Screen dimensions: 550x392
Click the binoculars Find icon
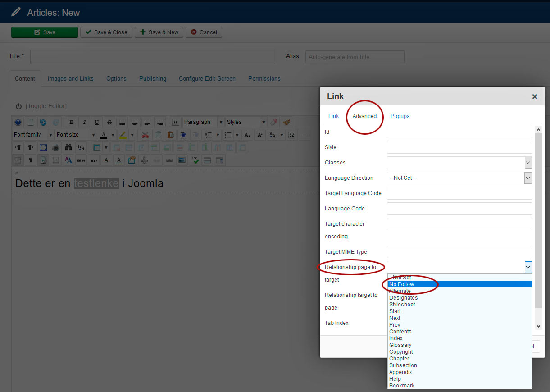point(68,147)
